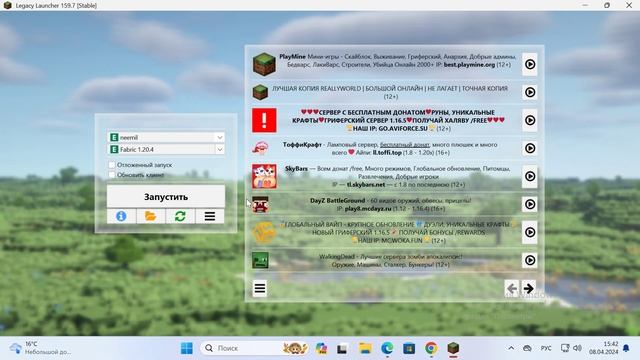Click the best.playmine.org address text
This screenshot has height=360, width=640.
469,64
